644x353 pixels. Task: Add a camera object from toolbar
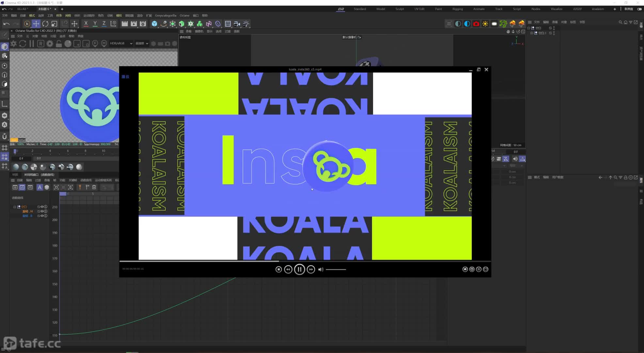(237, 24)
